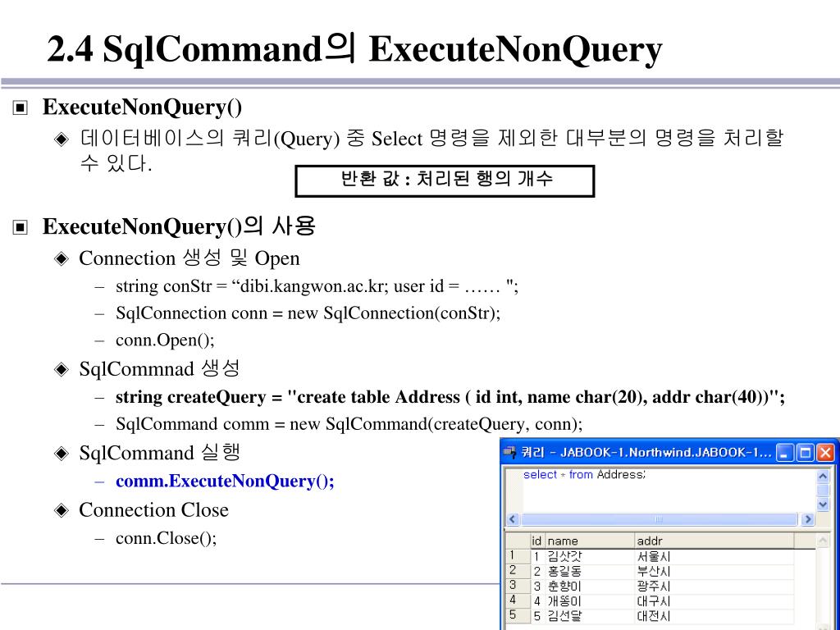The image size is (840, 630).
Task: Click the 'SqlConnection conn = new SqlConnection(conStr);' line
Action: pos(308,313)
